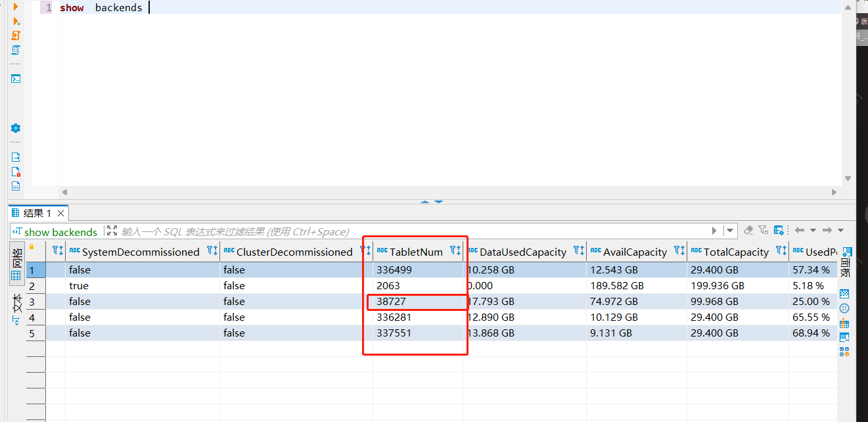
Task: Click the AvailCapacity cell 74.972 GB
Action: point(637,302)
